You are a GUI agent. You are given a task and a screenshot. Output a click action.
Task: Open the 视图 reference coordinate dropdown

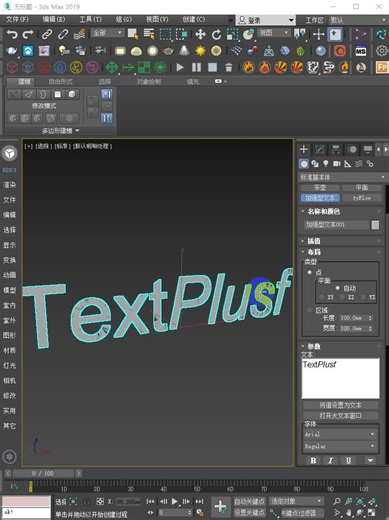[274, 33]
